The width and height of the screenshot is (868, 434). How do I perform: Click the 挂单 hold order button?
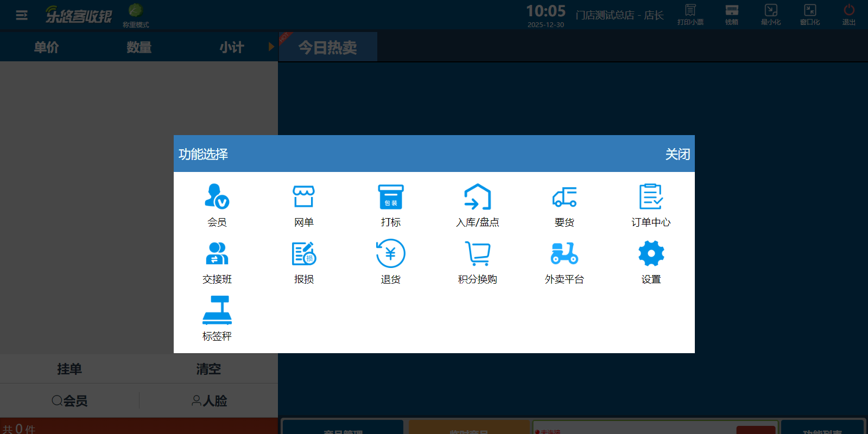click(69, 369)
